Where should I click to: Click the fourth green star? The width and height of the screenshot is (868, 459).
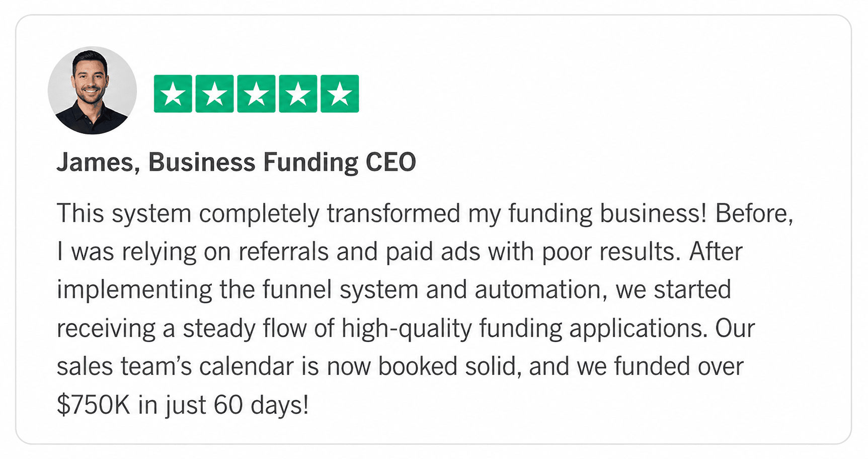(298, 94)
